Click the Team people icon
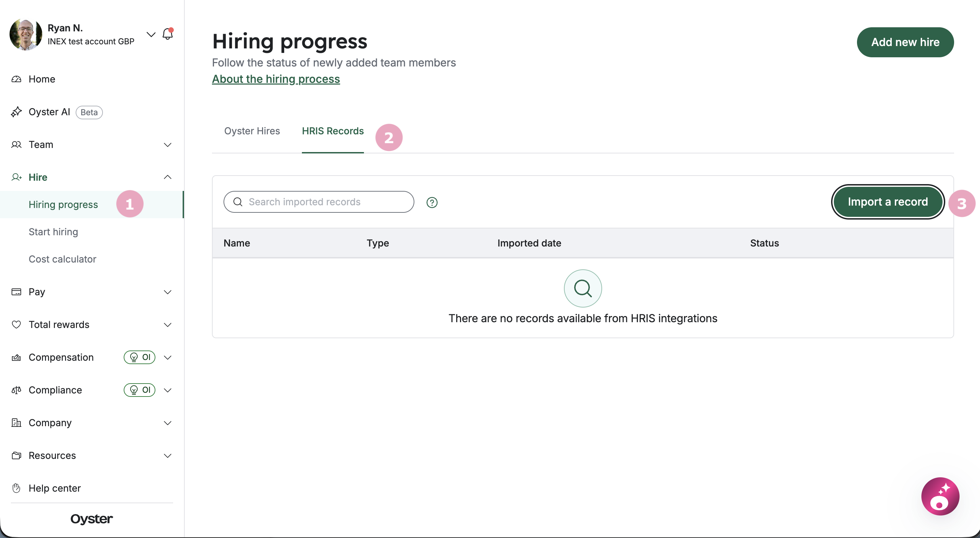 pos(16,145)
